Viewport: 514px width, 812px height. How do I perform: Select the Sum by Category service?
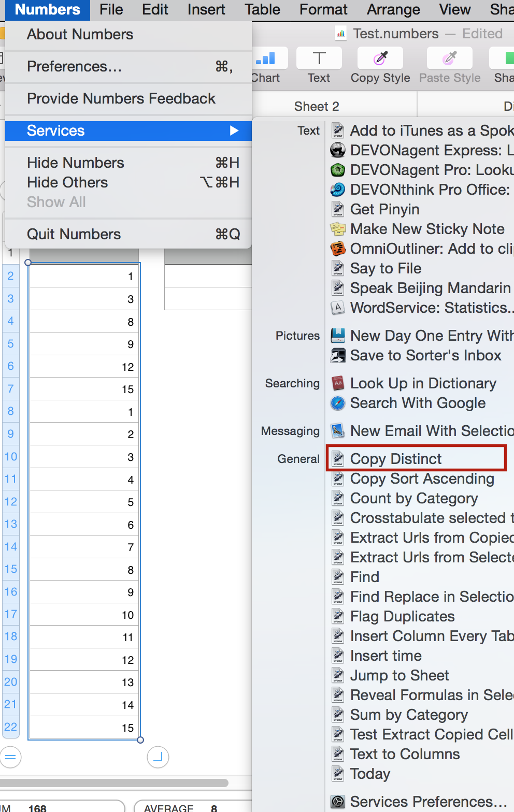(409, 715)
